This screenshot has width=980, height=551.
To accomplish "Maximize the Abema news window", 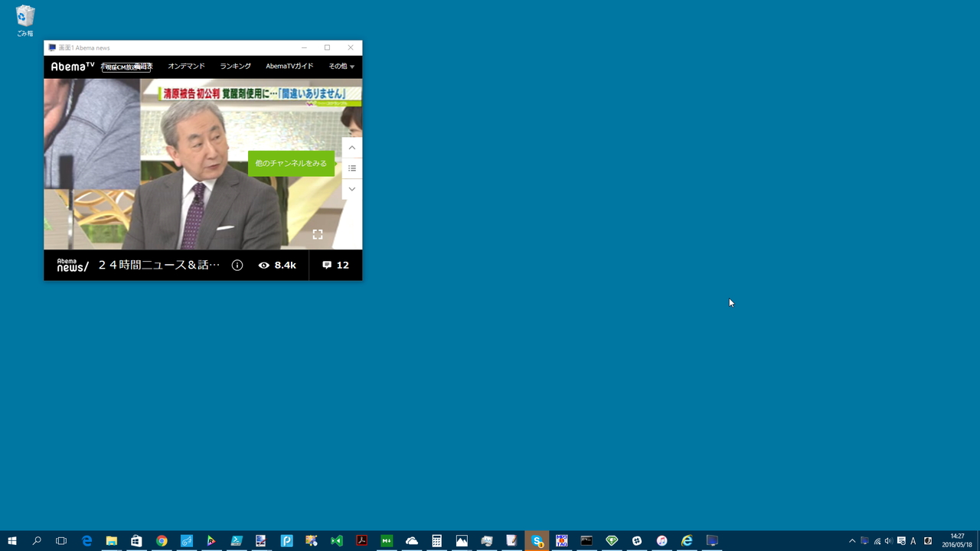I will coord(327,47).
